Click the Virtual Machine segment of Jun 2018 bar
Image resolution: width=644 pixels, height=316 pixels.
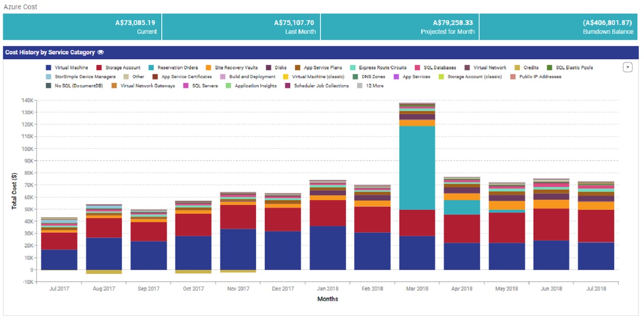pos(551,255)
